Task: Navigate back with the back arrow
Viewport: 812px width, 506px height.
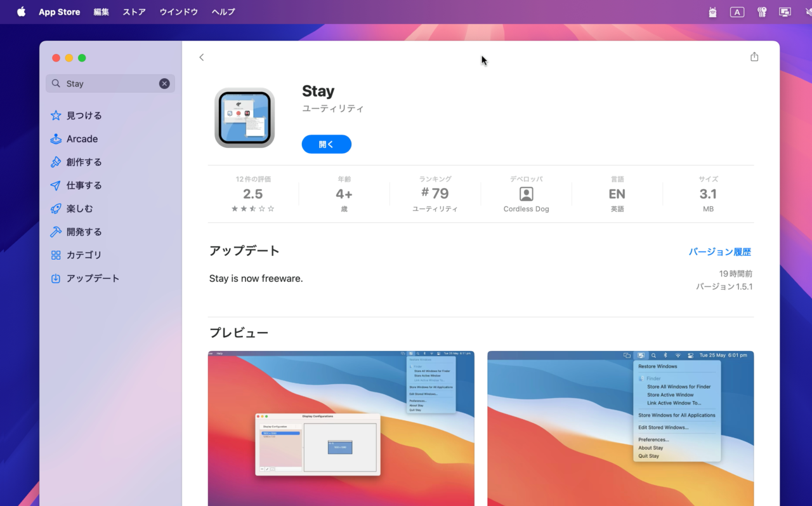Action: click(201, 57)
